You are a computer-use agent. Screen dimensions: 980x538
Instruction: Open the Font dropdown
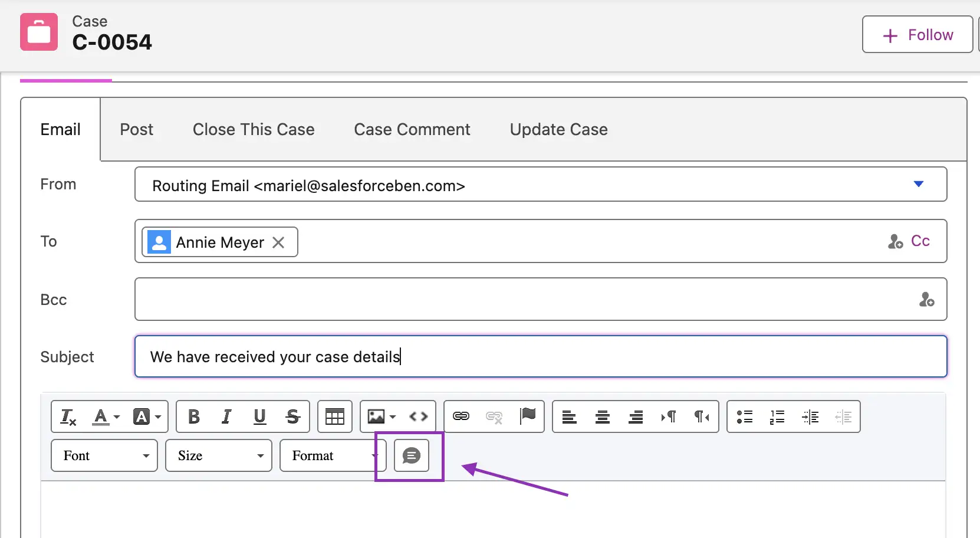pos(104,455)
